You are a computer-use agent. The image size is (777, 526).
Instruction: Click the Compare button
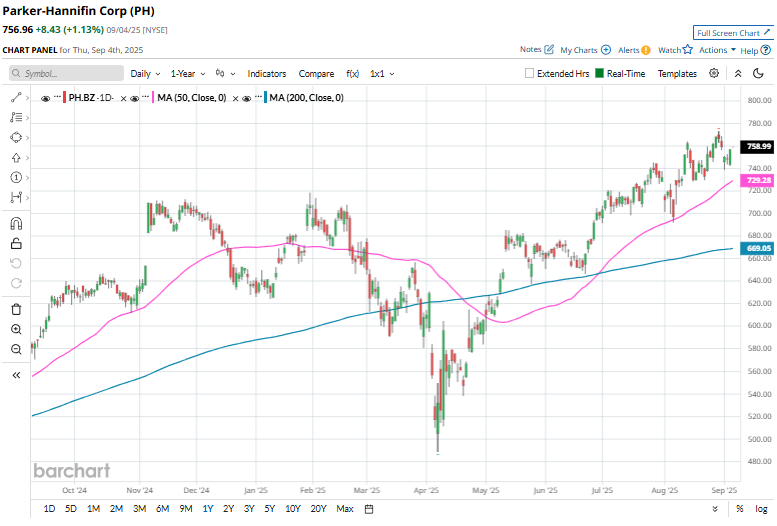click(x=316, y=73)
